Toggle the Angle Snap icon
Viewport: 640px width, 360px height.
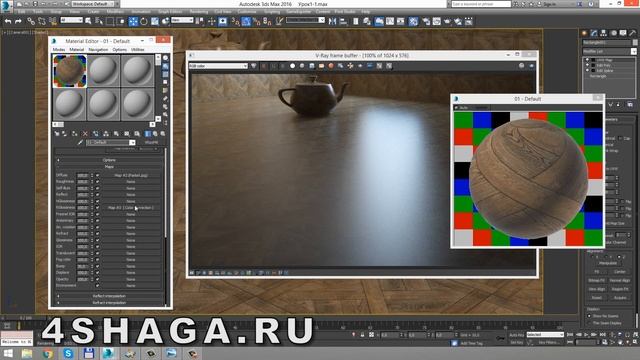click(246, 21)
